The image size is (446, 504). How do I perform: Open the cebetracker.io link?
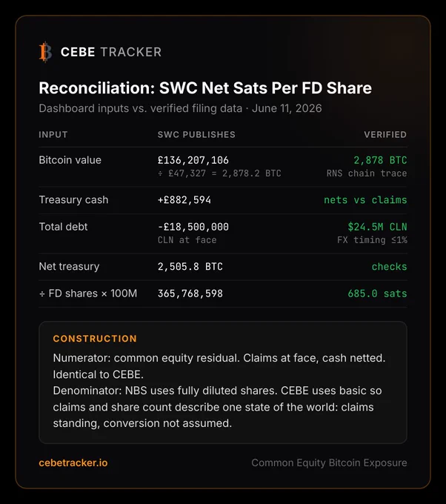coord(73,462)
